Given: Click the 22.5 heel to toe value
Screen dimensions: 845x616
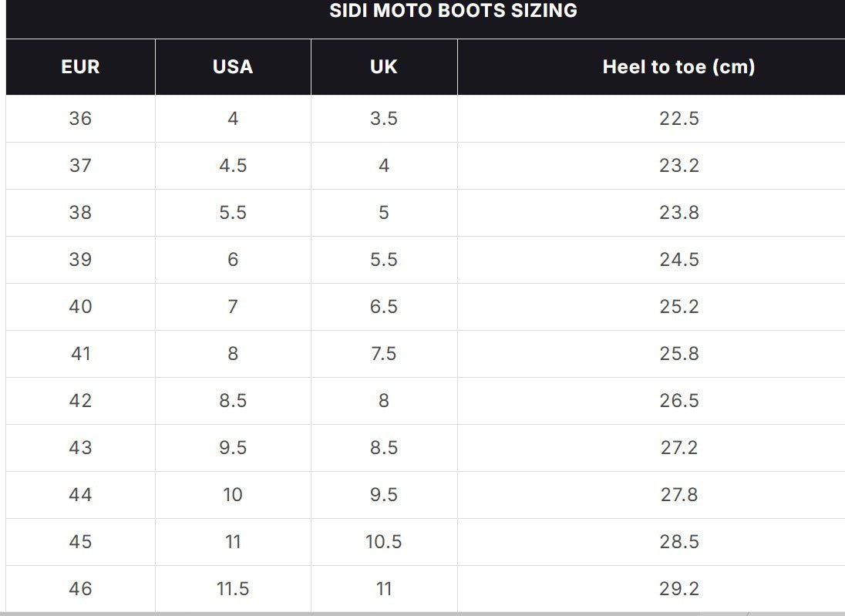Looking at the screenshot, I should 678,119.
